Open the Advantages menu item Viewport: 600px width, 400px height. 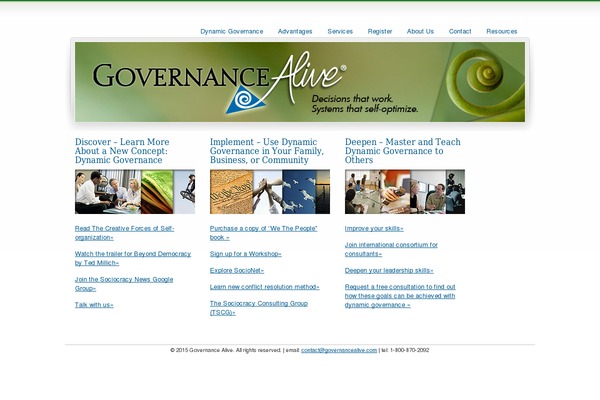coord(295,31)
